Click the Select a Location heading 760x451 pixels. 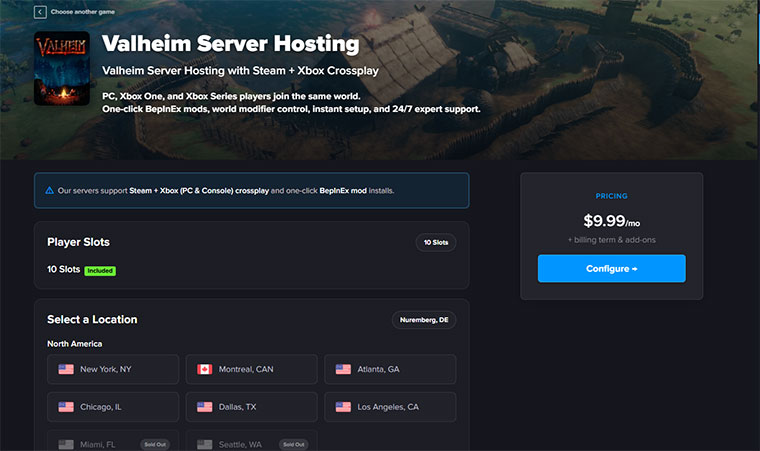click(92, 320)
